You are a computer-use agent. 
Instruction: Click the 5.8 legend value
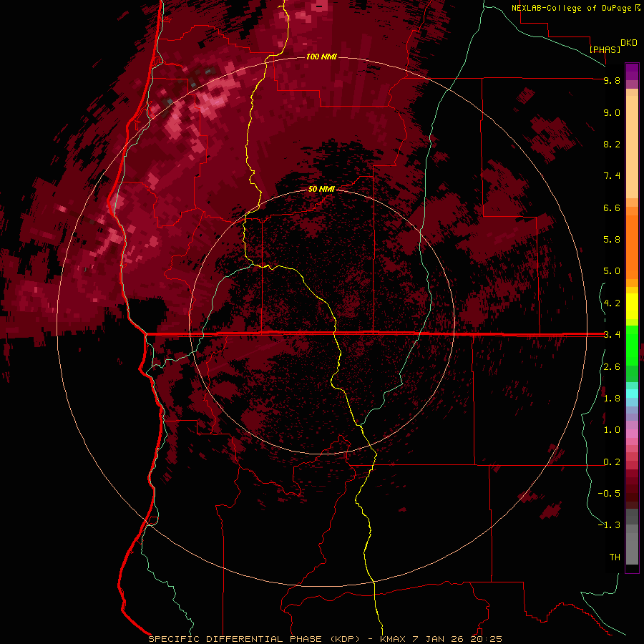[612, 239]
